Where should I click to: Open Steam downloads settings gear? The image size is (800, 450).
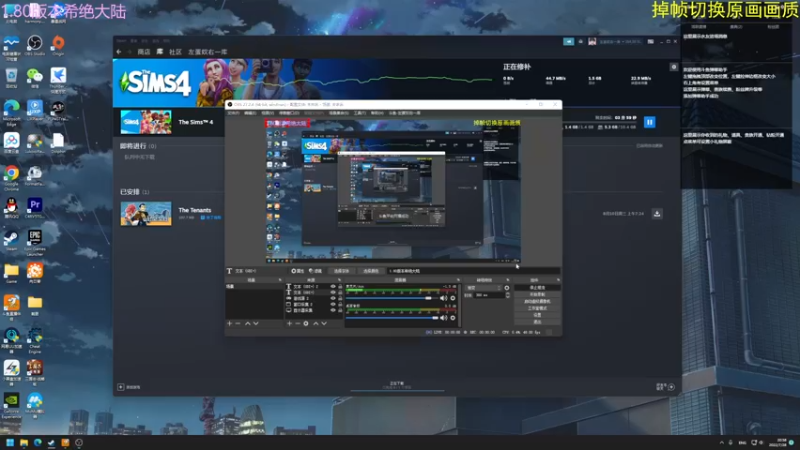pyautogui.click(x=673, y=67)
